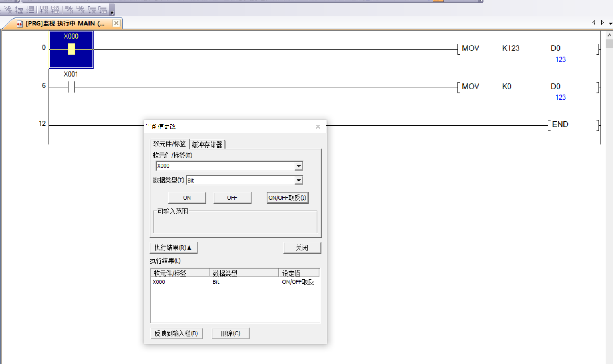Click the 软元件/标签 column header
The image size is (613, 364).
pyautogui.click(x=180, y=273)
